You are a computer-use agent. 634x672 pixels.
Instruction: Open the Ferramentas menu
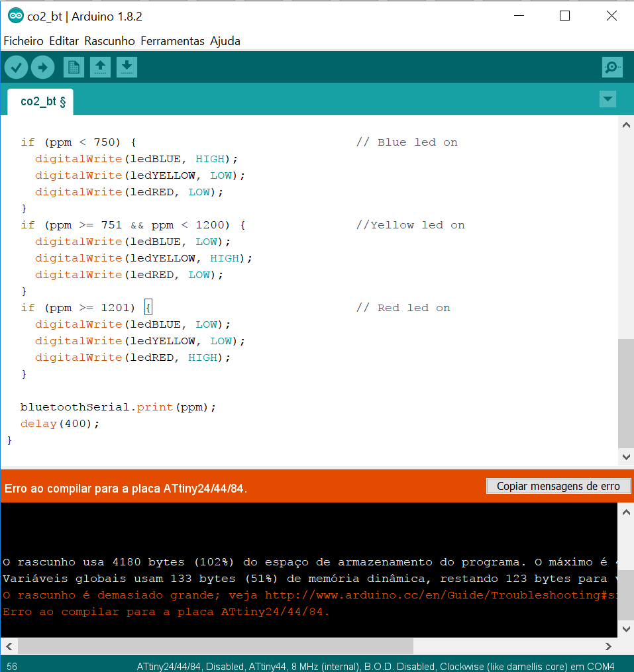tap(172, 41)
